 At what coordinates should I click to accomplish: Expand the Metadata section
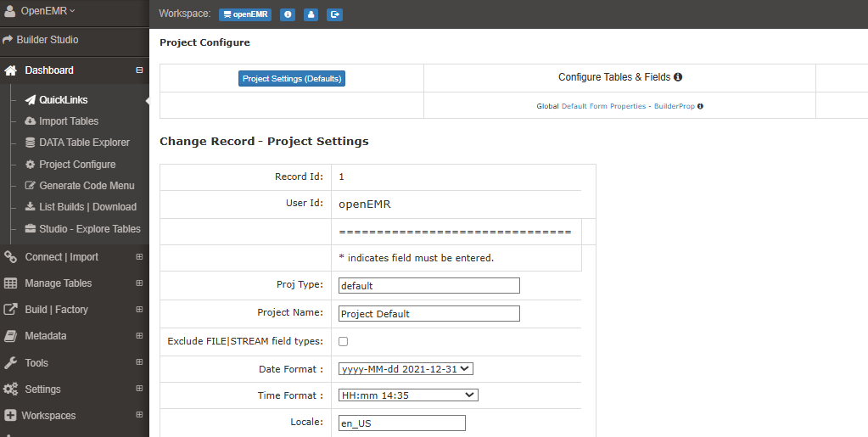tap(139, 336)
